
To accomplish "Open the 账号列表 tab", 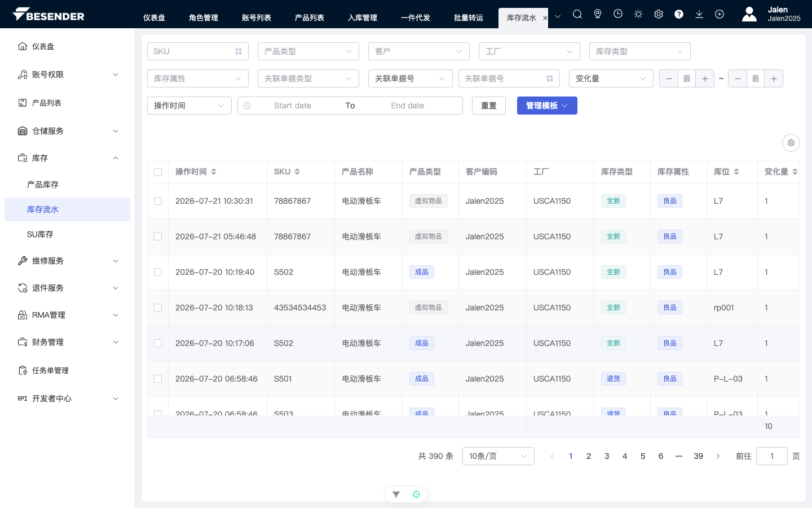I will [257, 18].
